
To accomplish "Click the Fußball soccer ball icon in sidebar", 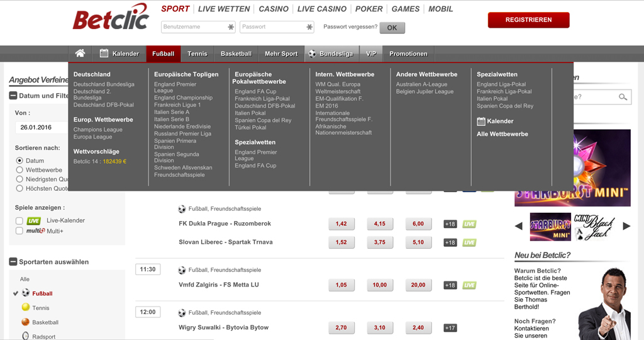I will (x=25, y=293).
